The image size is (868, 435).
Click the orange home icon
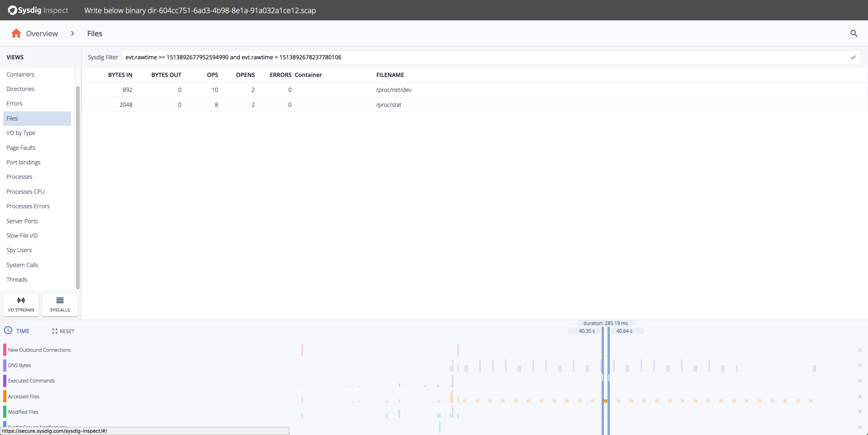[x=16, y=33]
